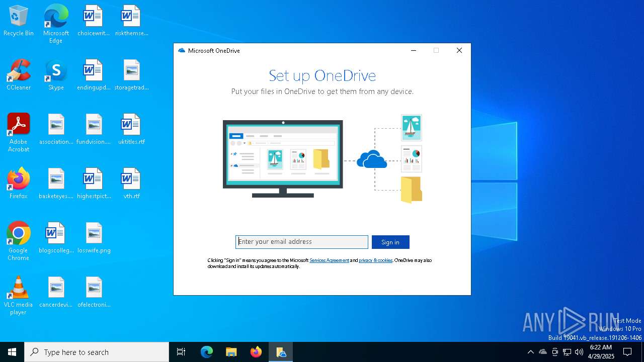Select the Adobe Acrobat desktop shortcut

point(19,133)
